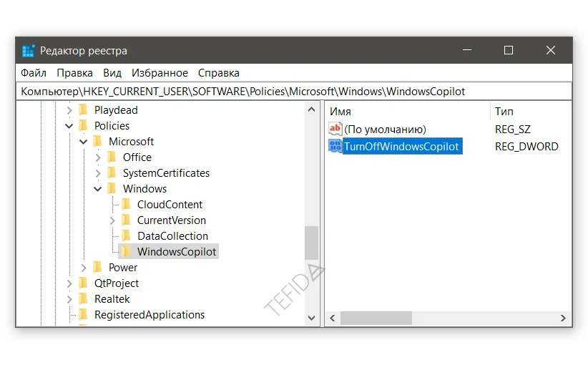The height and width of the screenshot is (365, 588).
Task: Click the registry path address bar
Action: pos(294,92)
